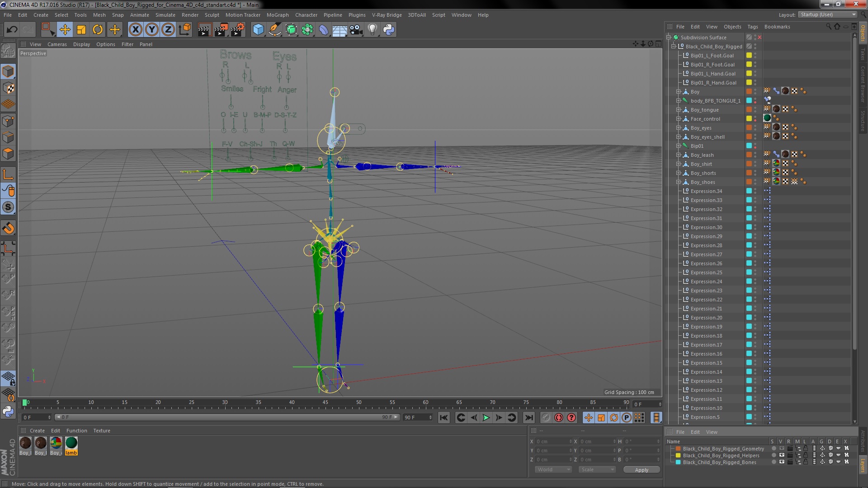Add a Cube primitive object
This screenshot has width=868, height=488.
[x=258, y=30]
